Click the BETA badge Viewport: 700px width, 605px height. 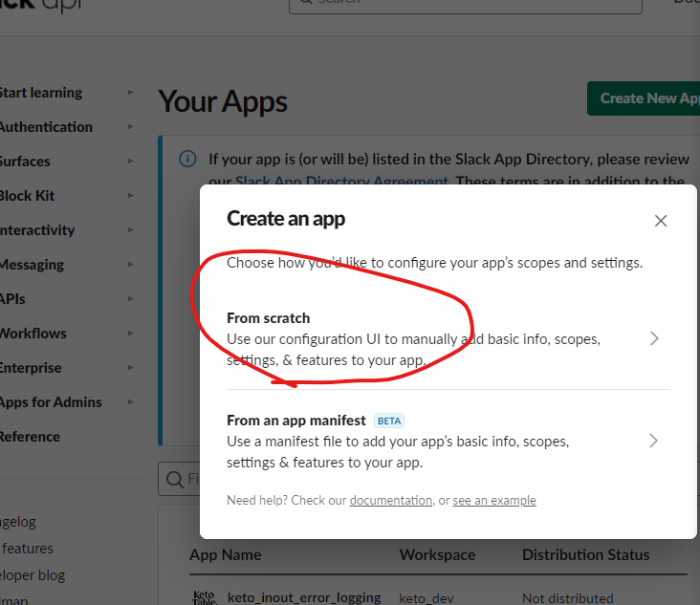[389, 421]
